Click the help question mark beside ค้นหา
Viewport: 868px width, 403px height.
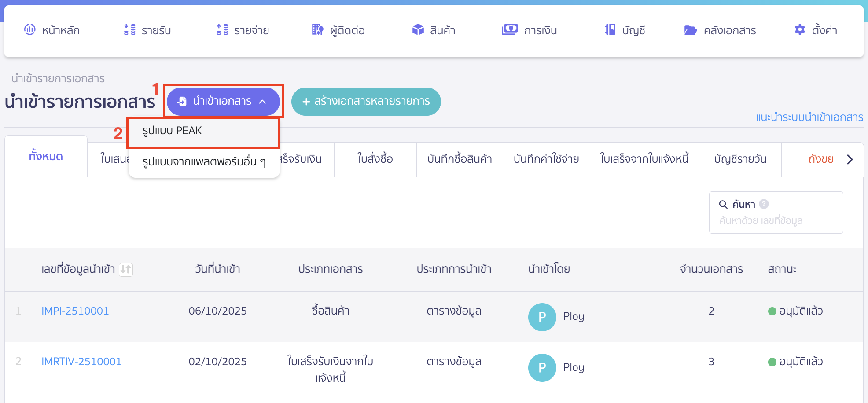click(765, 204)
